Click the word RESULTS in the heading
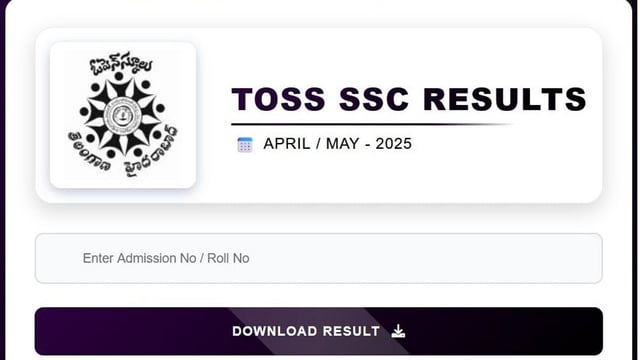 (x=505, y=99)
